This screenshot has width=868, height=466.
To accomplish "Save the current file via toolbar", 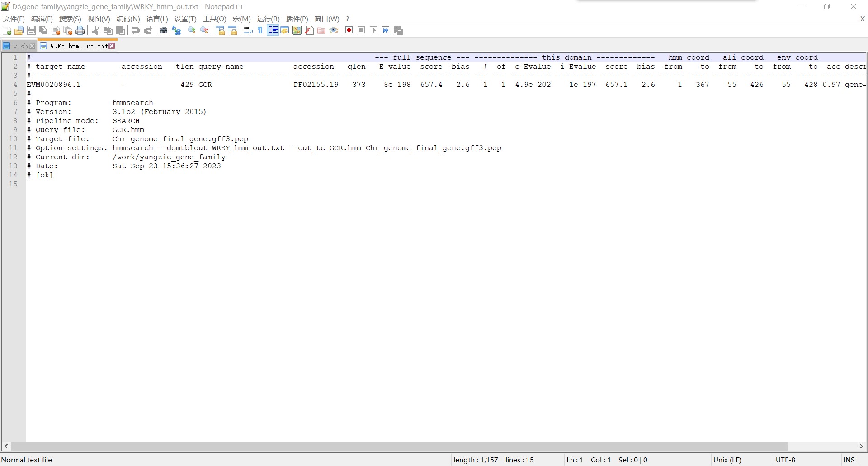I will [x=31, y=30].
